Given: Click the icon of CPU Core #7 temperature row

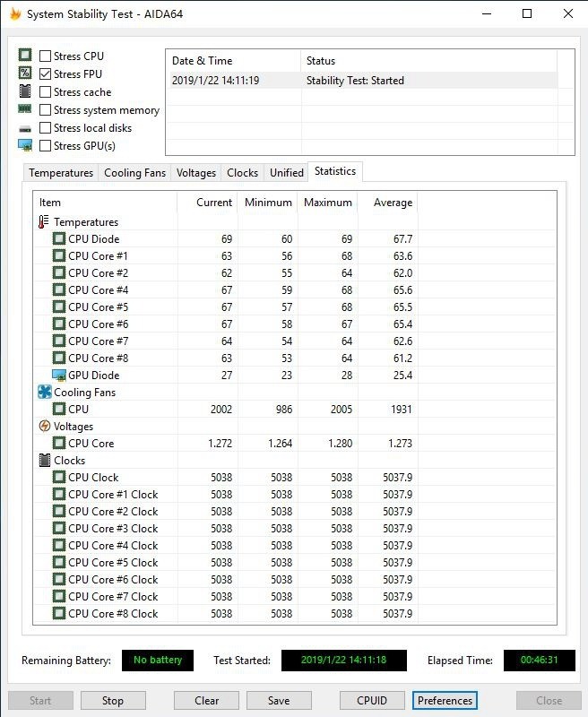Looking at the screenshot, I should click(x=59, y=341).
